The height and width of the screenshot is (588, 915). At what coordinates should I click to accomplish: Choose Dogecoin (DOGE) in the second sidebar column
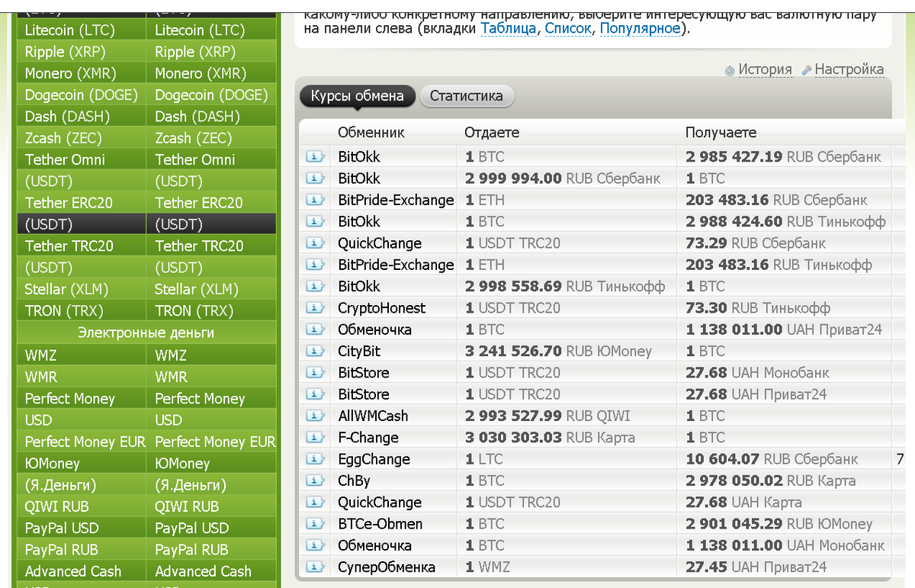211,95
